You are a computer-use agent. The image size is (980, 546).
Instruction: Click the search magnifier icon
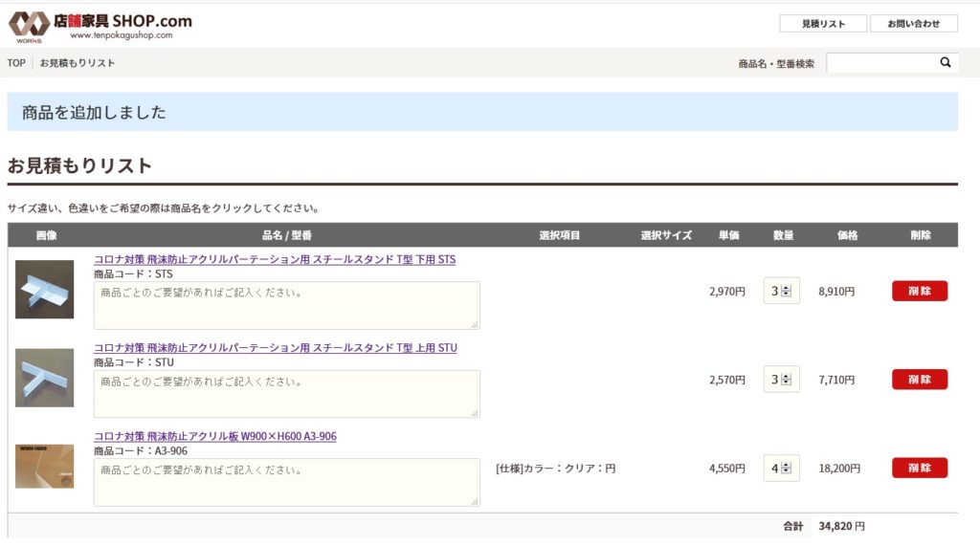click(x=945, y=62)
